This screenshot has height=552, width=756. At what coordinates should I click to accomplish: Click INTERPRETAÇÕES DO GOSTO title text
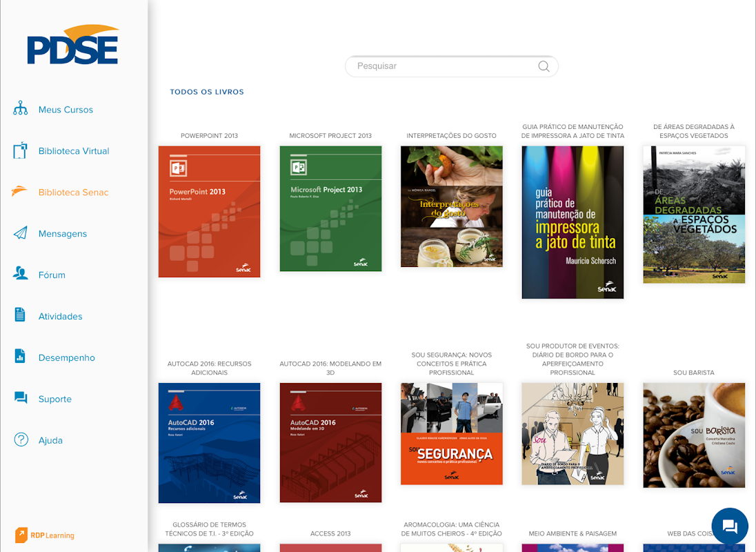point(452,136)
